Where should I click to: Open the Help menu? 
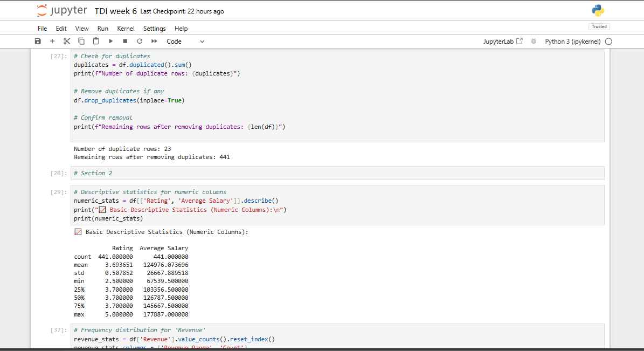pos(181,29)
